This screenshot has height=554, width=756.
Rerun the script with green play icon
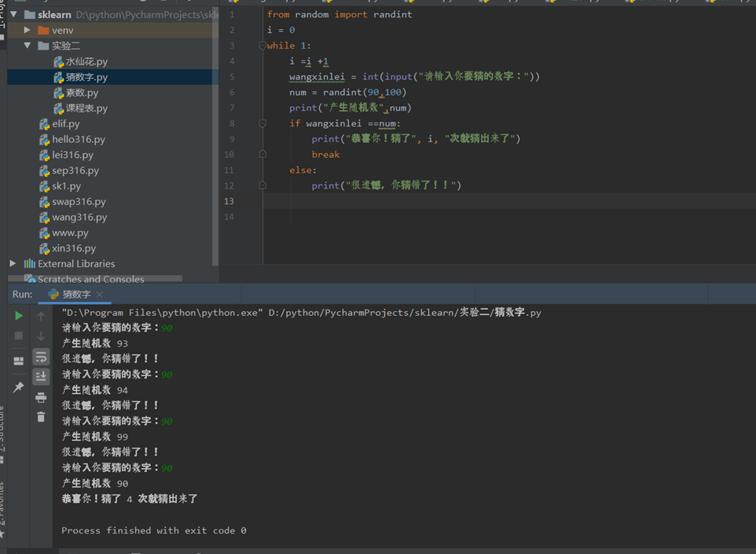click(19, 316)
